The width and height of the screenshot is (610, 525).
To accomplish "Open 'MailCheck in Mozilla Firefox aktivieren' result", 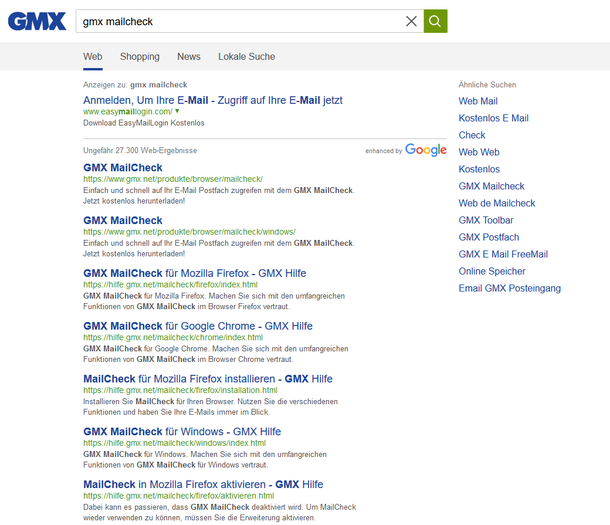I will click(203, 485).
